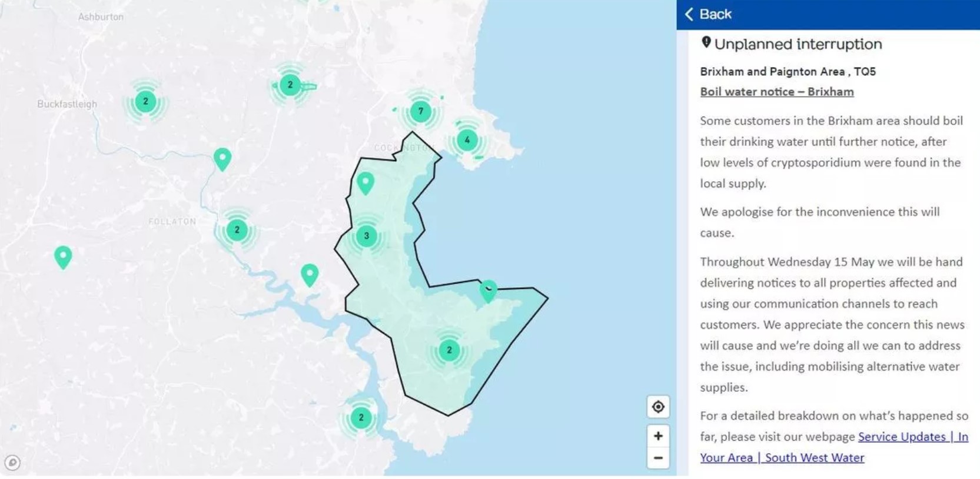Open the cluster marker labeled 4
Image resolution: width=980 pixels, height=479 pixels.
coord(467,140)
